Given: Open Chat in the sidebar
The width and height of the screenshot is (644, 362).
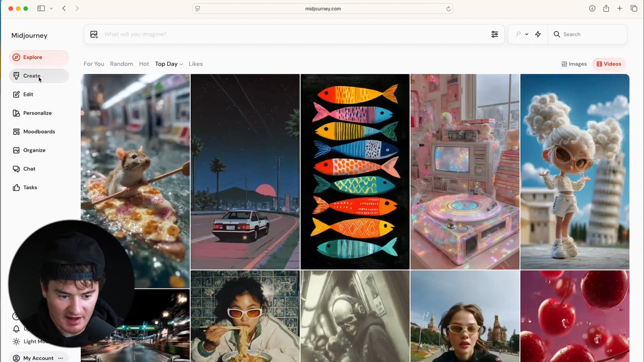Looking at the screenshot, I should 39,169.
